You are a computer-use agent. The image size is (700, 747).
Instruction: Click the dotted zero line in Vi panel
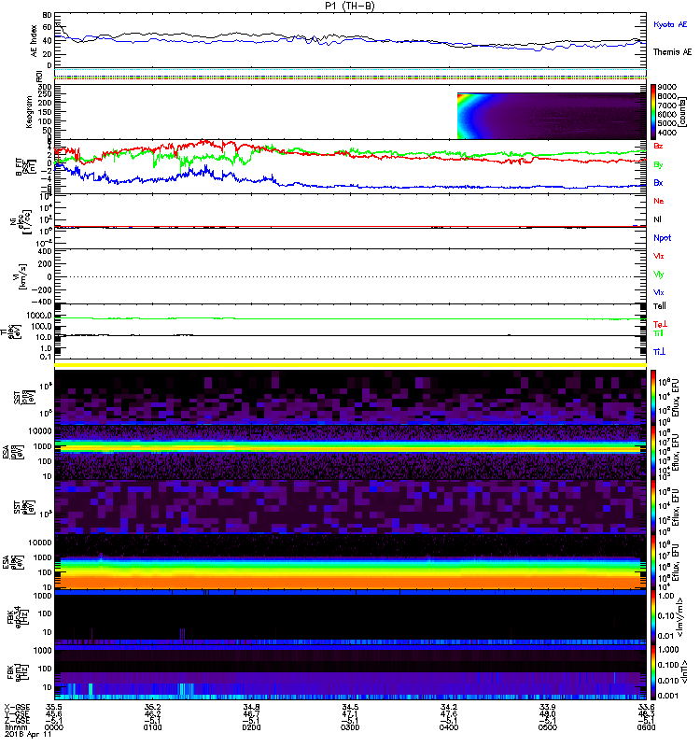[351, 276]
